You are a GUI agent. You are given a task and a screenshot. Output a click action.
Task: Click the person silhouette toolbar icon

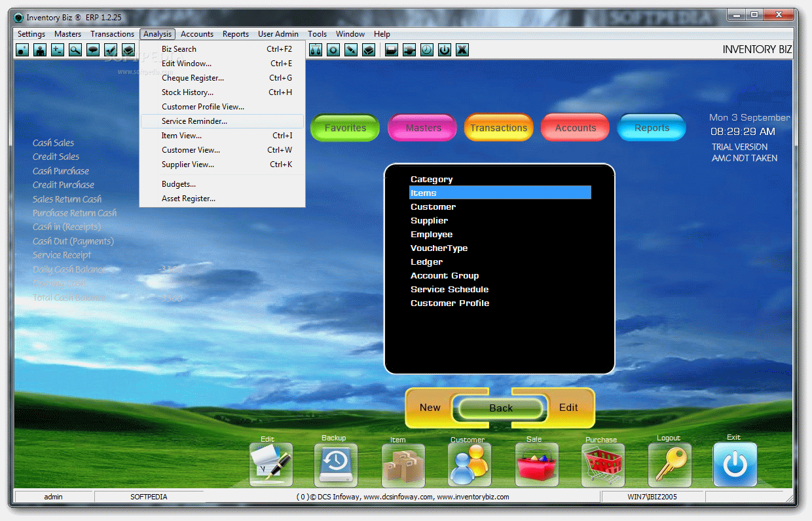point(40,49)
